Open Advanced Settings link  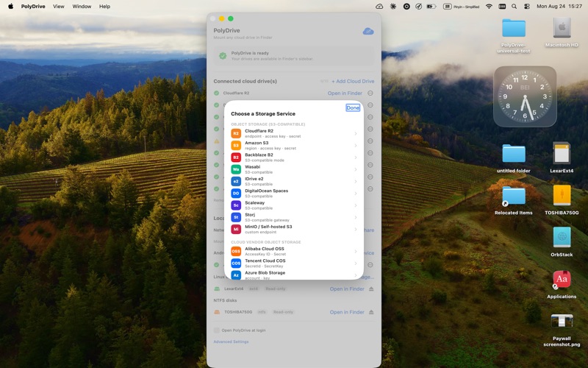pyautogui.click(x=231, y=342)
